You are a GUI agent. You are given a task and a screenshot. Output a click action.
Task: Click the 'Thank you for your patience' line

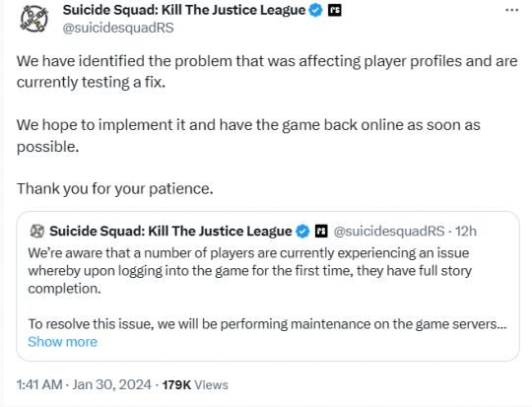[x=115, y=189]
